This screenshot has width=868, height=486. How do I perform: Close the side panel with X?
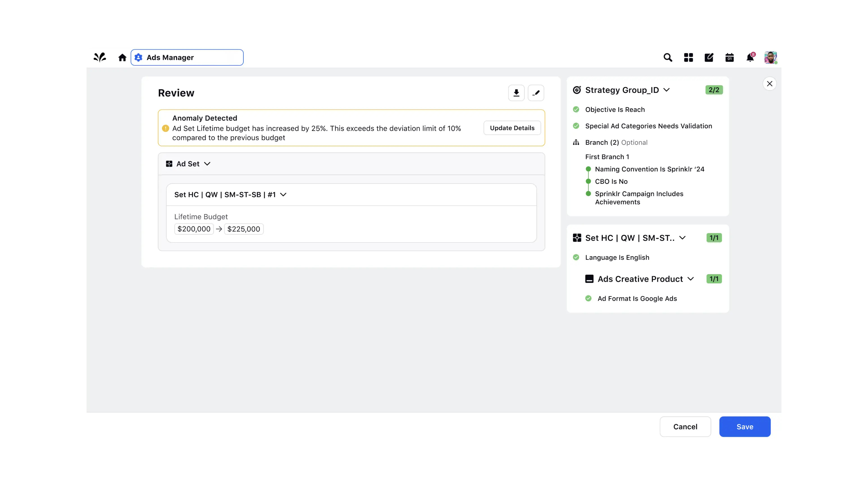pos(770,84)
